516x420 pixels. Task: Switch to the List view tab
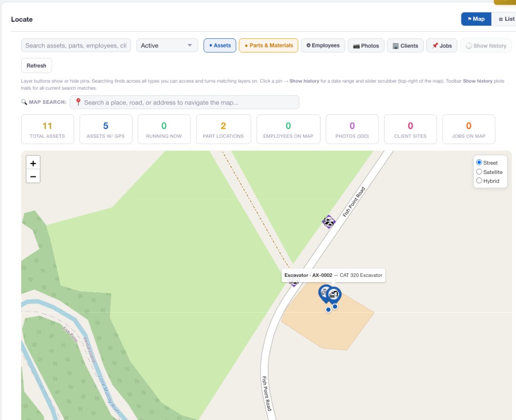[x=504, y=19]
